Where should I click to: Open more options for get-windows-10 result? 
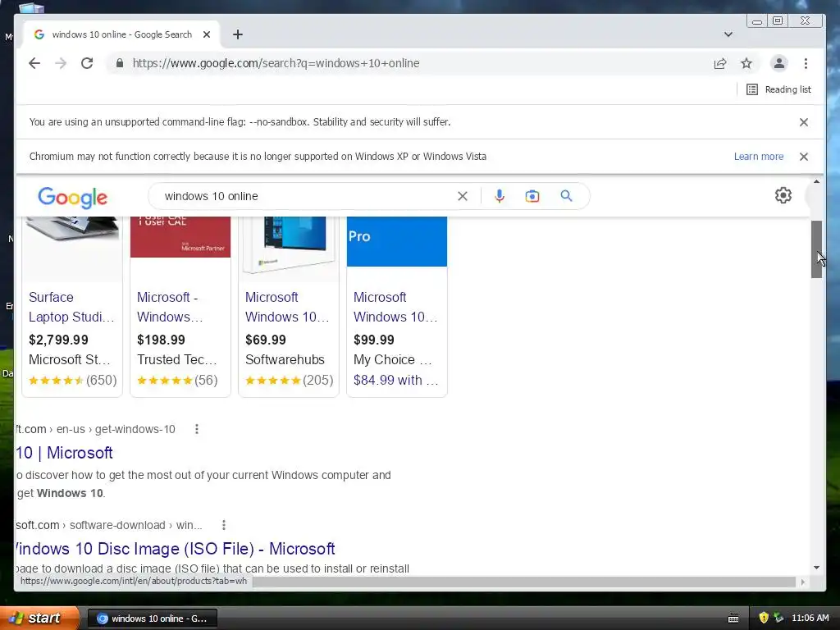pos(197,429)
